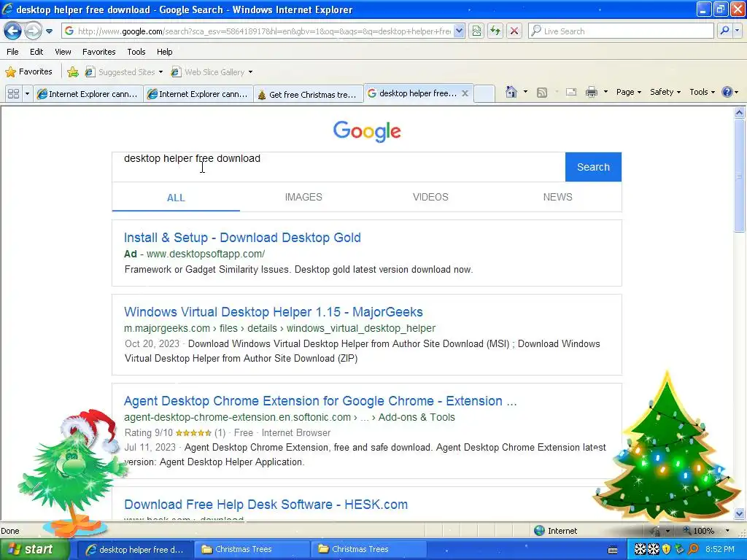Image resolution: width=747 pixels, height=560 pixels.
Task: Open the Page command menu
Action: pyautogui.click(x=628, y=92)
